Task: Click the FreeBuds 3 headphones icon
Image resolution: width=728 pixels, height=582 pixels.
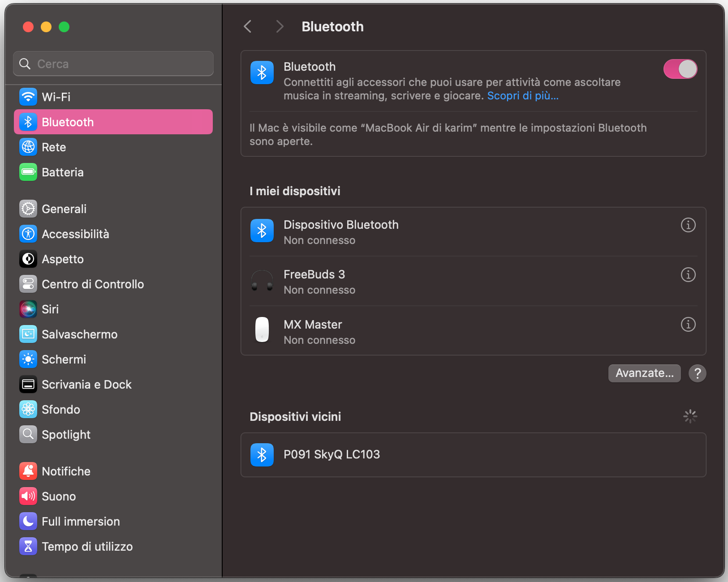Action: tap(262, 281)
